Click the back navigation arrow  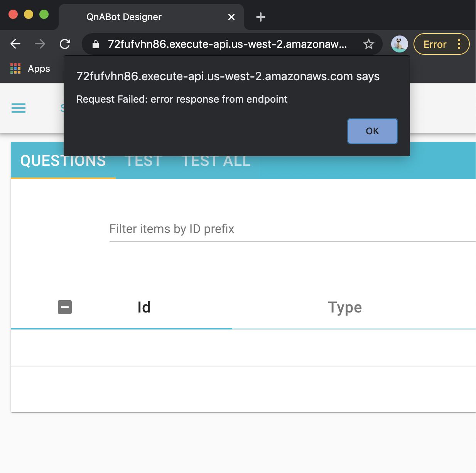(x=15, y=44)
